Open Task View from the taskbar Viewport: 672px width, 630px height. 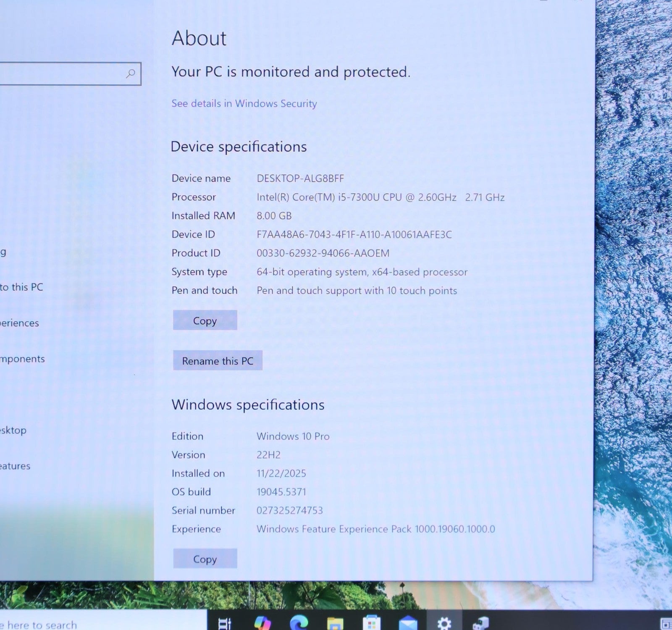pos(225,623)
